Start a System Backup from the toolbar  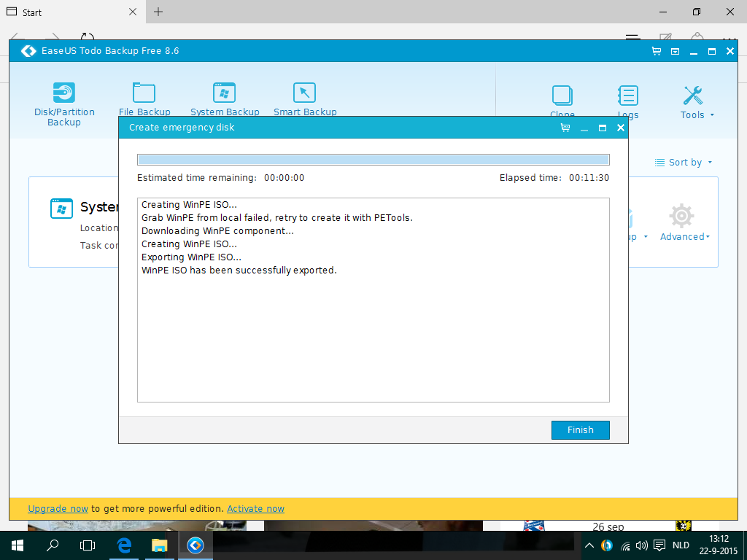225,99
